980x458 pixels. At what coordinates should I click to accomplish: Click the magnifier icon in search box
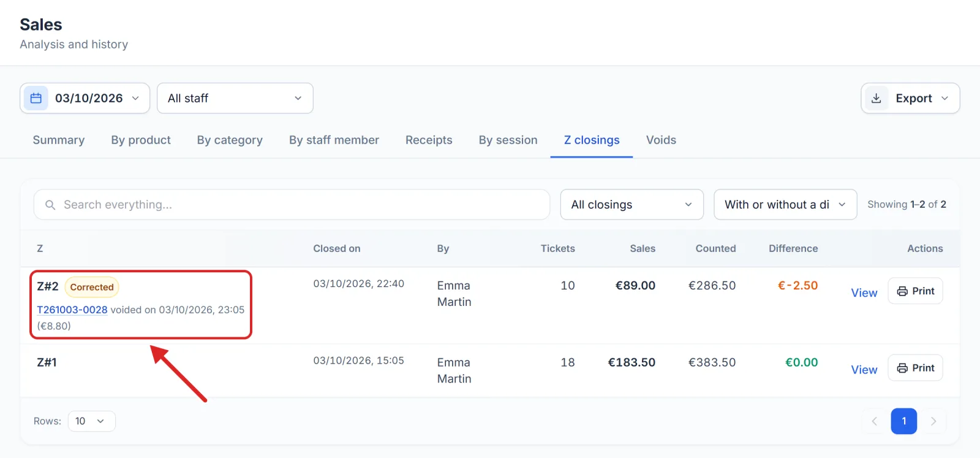[x=50, y=205]
